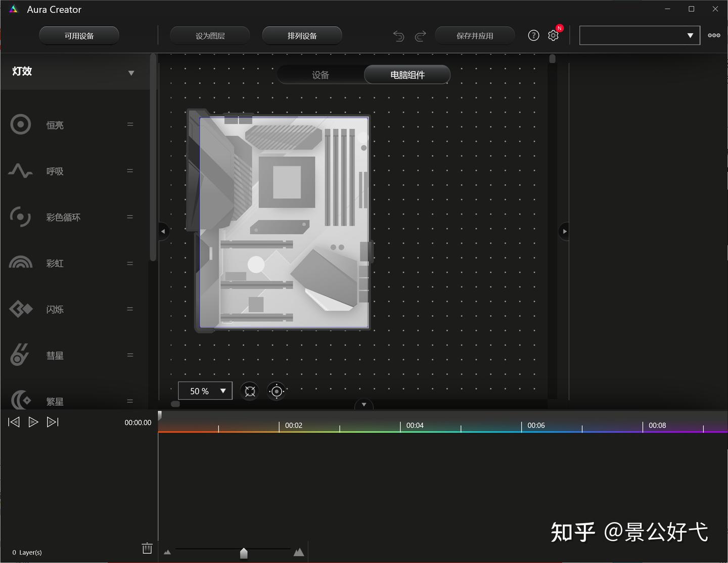The width and height of the screenshot is (728, 563).
Task: Switch to the 设备 tab
Action: coord(320,74)
